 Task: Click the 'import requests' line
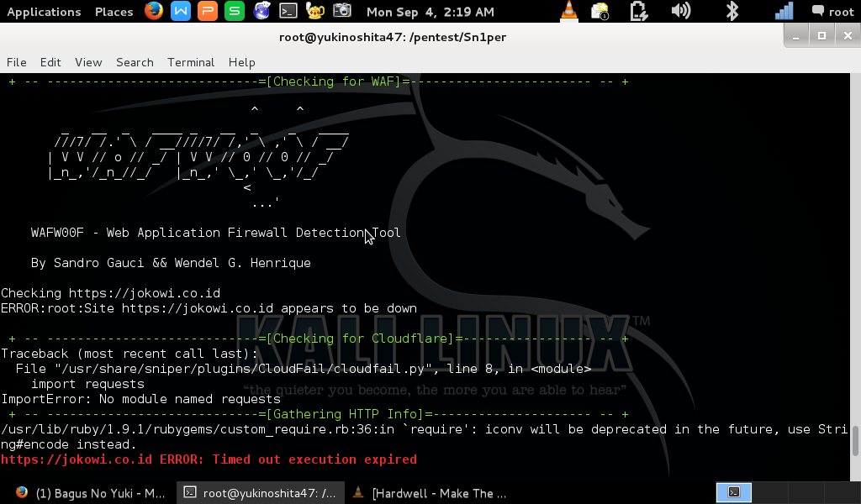87,384
